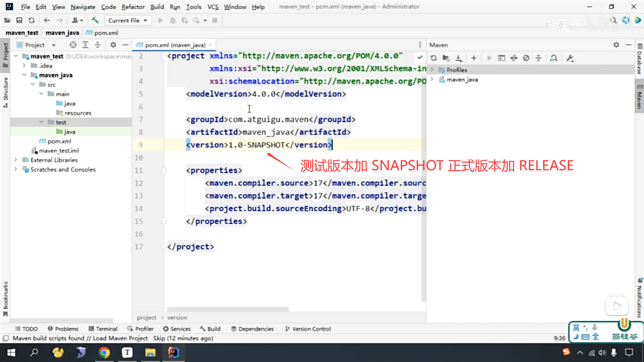Click Execute Maven Goal icon
This screenshot has width=644, height=362.
501,58
